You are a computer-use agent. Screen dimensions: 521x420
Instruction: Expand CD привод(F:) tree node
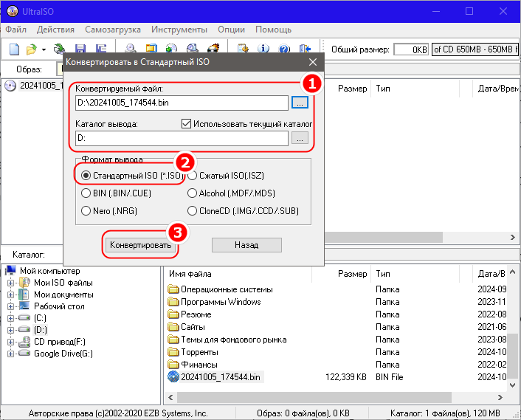point(10,342)
